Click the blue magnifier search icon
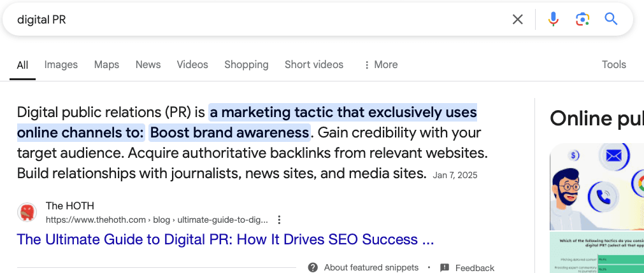 [611, 20]
